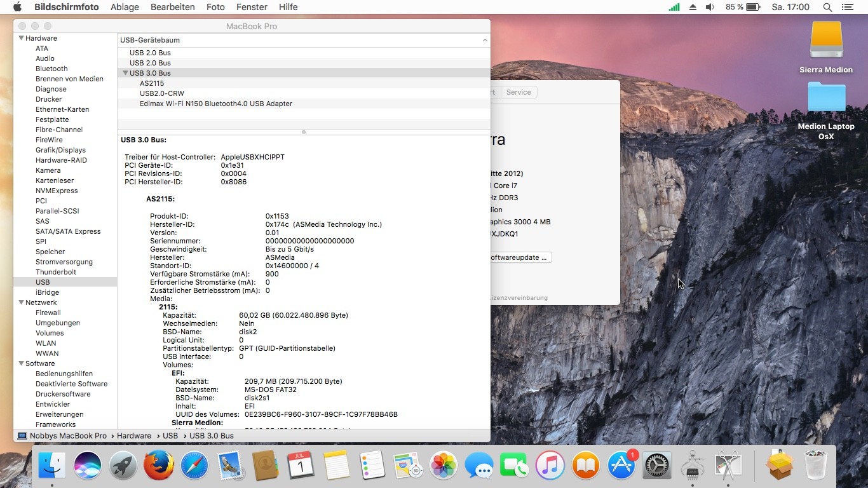Open Finder from the Dock

point(52,466)
